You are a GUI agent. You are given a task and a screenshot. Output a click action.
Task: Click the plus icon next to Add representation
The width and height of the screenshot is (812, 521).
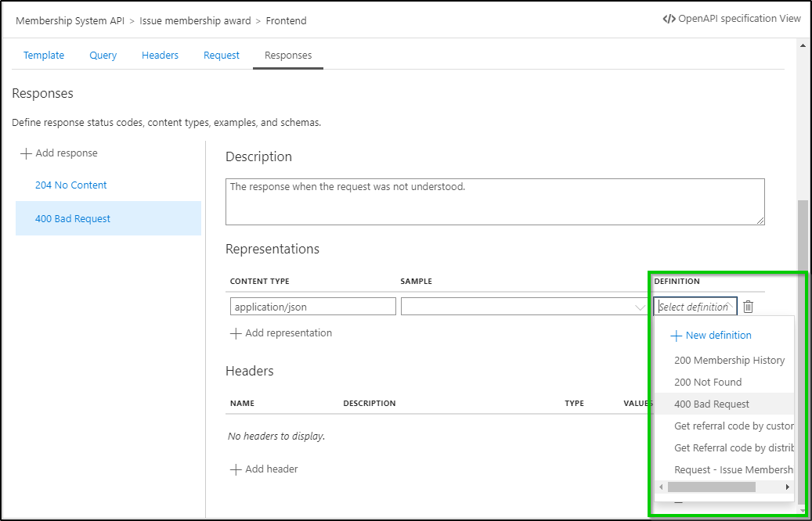236,332
